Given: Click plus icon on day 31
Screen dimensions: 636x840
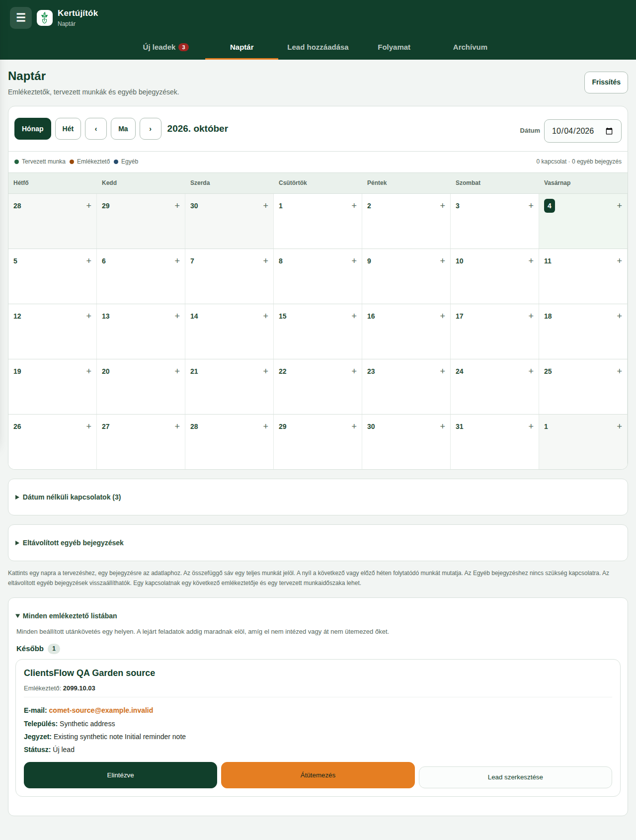Looking at the screenshot, I should (531, 426).
